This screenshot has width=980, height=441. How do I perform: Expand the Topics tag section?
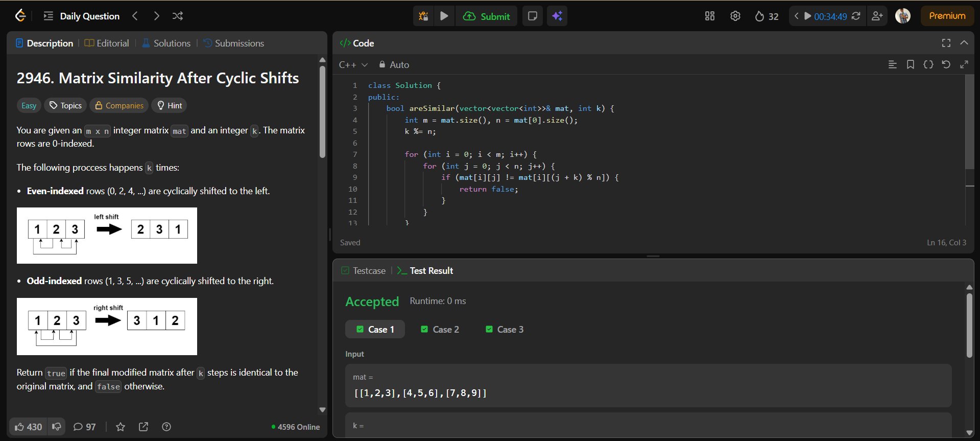click(x=65, y=106)
